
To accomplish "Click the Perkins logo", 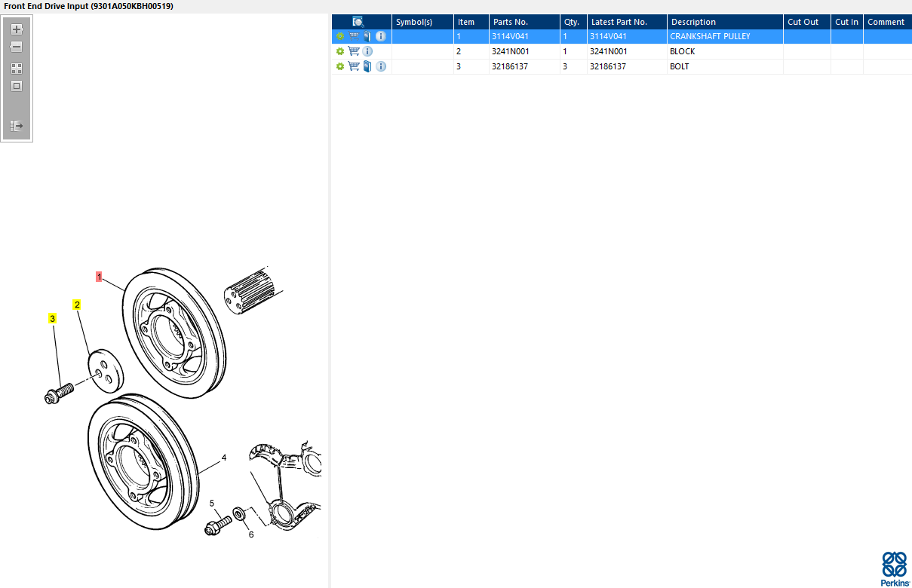I will [895, 568].
